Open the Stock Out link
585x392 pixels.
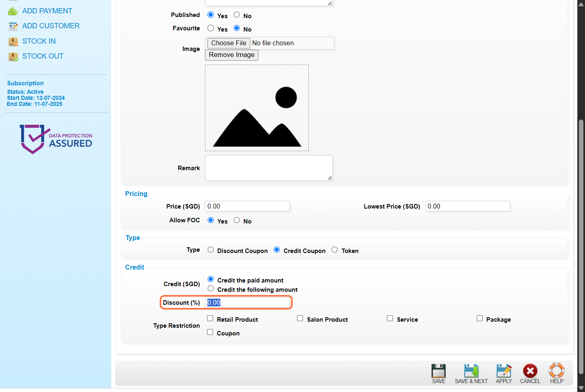(42, 56)
